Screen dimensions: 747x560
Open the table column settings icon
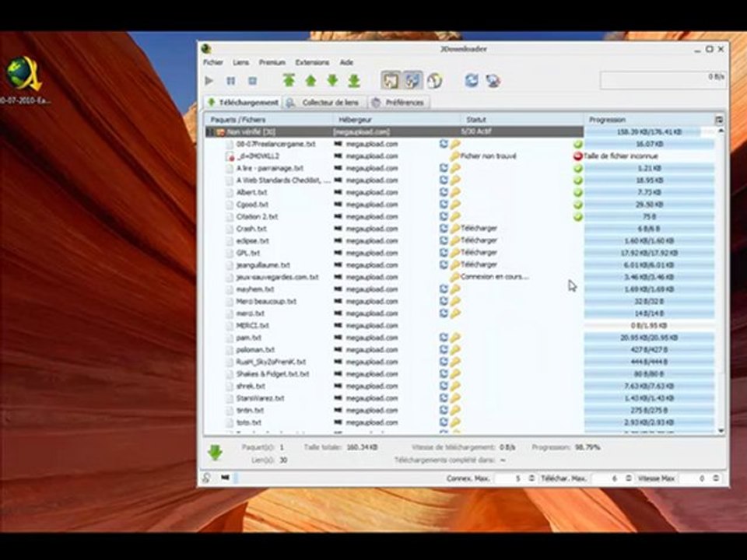[x=719, y=120]
